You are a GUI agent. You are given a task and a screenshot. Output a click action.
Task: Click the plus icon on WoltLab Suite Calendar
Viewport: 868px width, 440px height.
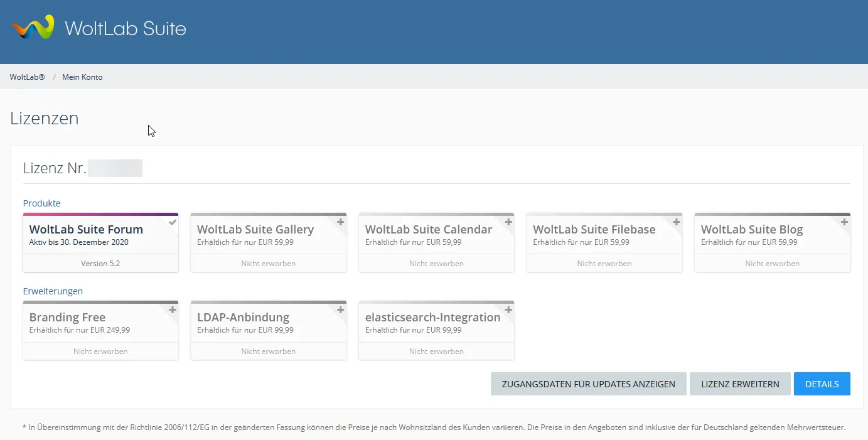[x=509, y=222]
